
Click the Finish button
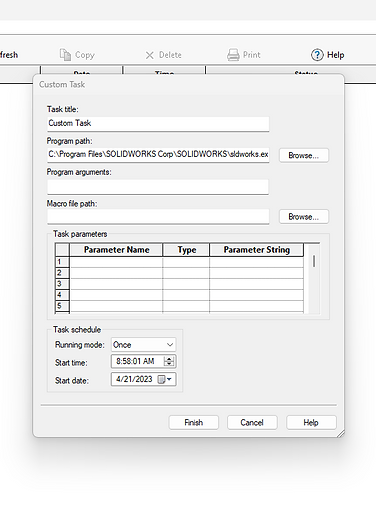pos(194,423)
